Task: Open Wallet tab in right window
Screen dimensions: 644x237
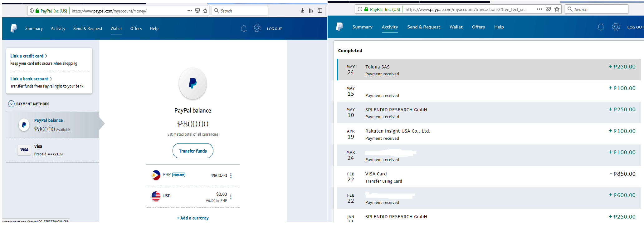Action: coord(456,27)
